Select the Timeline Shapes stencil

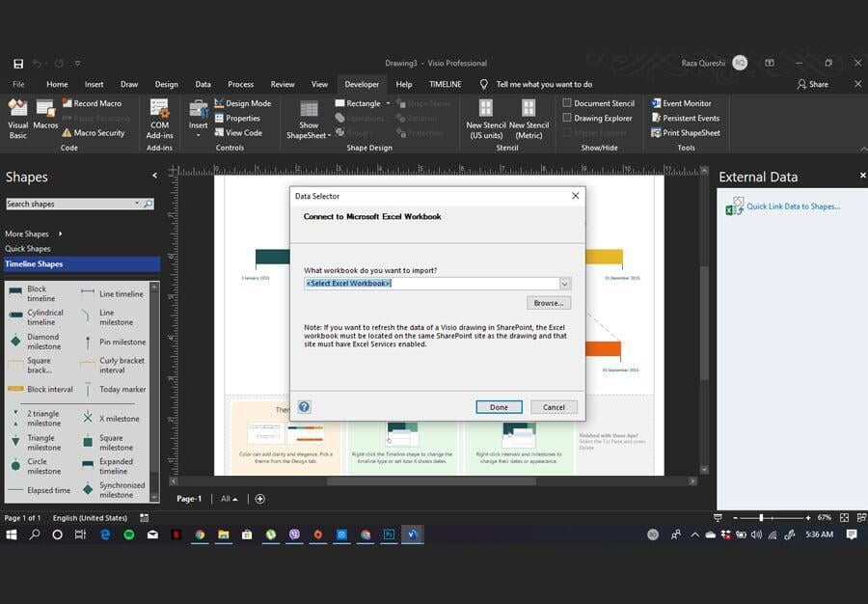(82, 264)
